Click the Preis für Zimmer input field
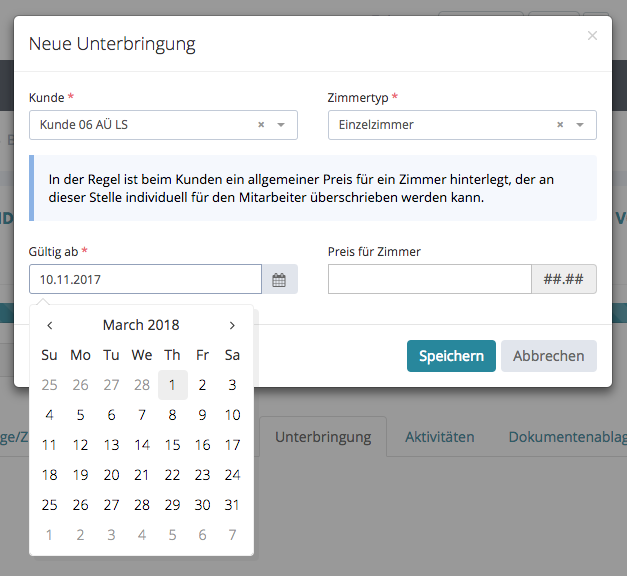 click(x=429, y=280)
